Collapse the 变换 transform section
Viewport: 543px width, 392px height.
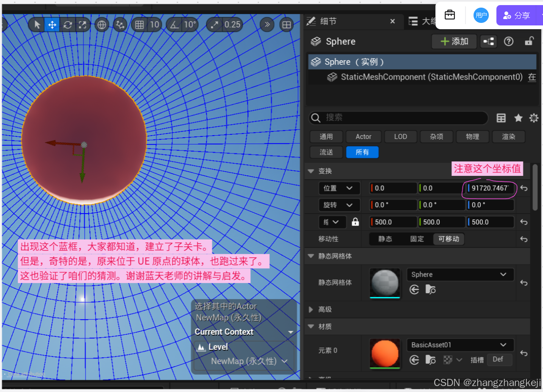coord(311,171)
